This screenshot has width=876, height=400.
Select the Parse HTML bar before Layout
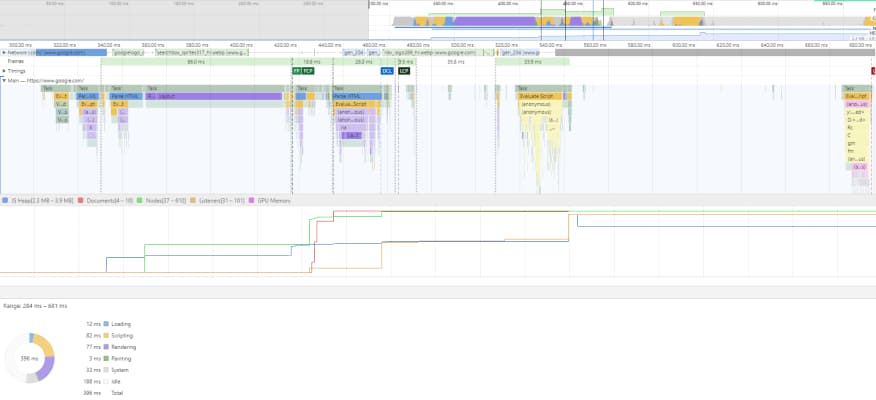click(126, 96)
